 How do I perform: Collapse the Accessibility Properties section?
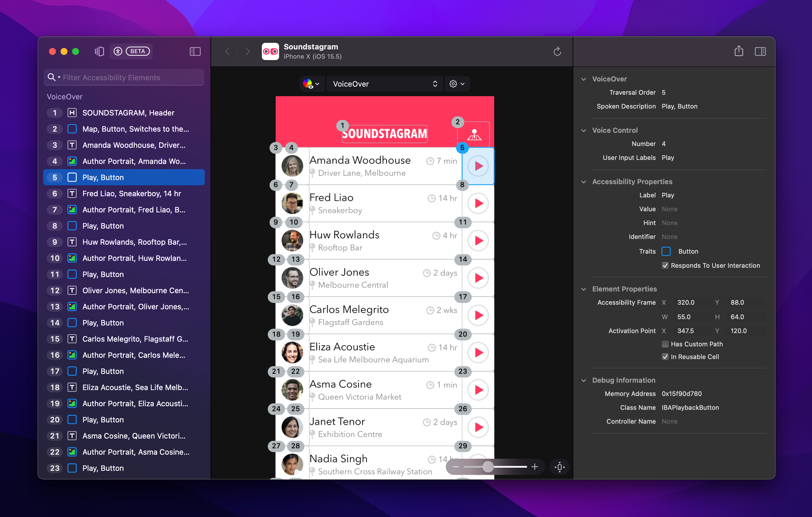[584, 182]
